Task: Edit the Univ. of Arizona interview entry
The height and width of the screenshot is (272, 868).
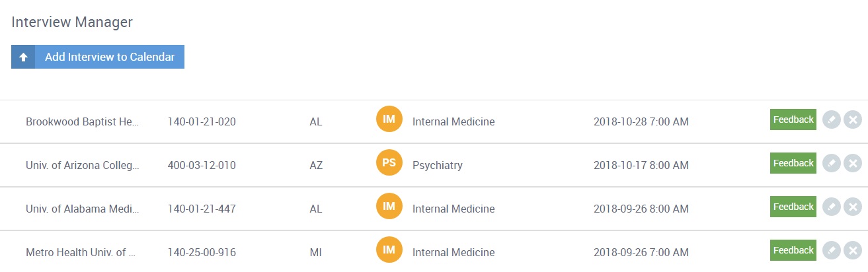Action: [x=832, y=164]
